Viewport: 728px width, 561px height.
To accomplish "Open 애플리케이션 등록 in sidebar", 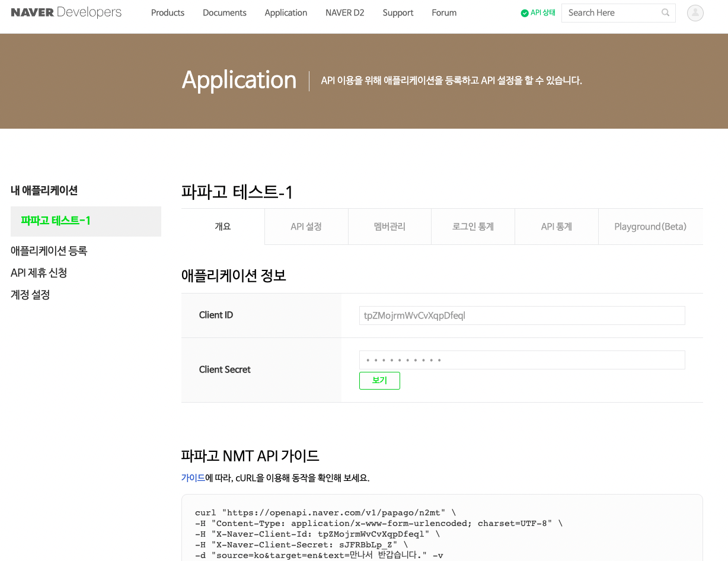I will tap(49, 251).
